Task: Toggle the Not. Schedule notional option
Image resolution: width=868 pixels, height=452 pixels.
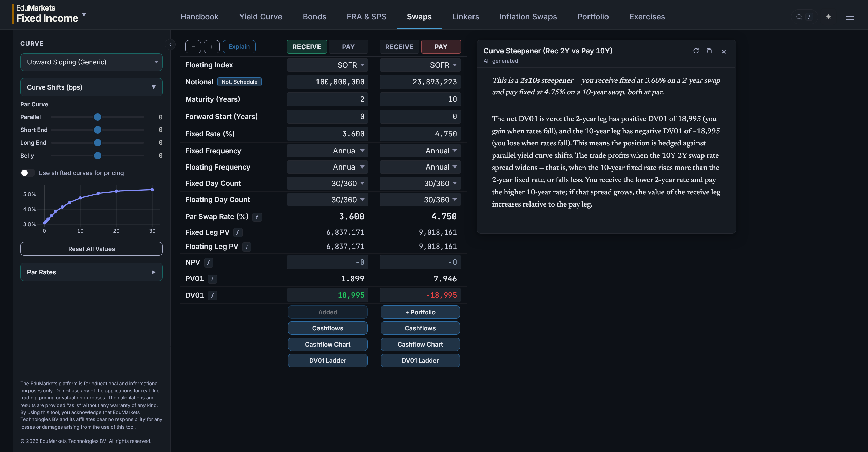Action: [x=239, y=82]
